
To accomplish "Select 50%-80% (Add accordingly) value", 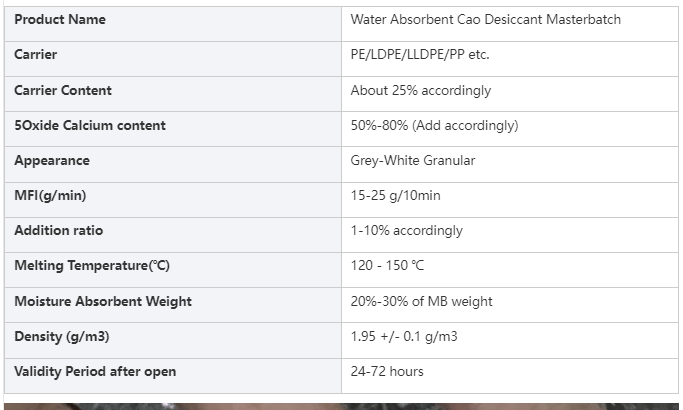I will pyautogui.click(x=434, y=125).
